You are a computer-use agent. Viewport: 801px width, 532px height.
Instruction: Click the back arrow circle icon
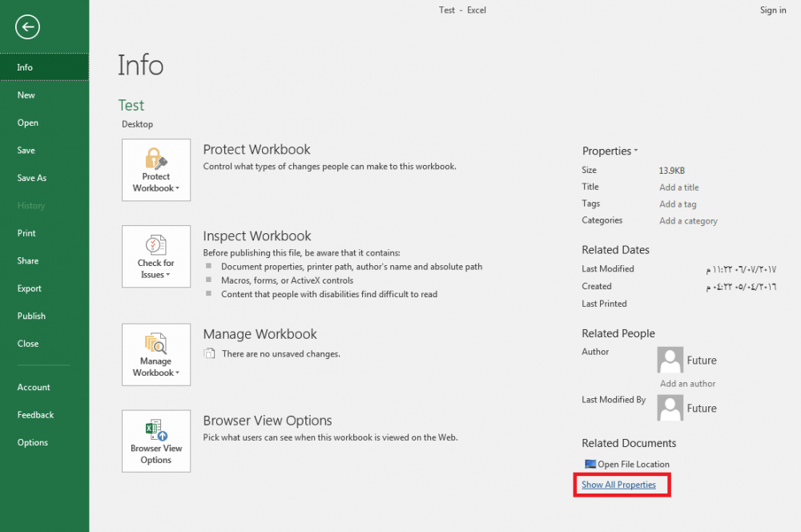point(27,27)
